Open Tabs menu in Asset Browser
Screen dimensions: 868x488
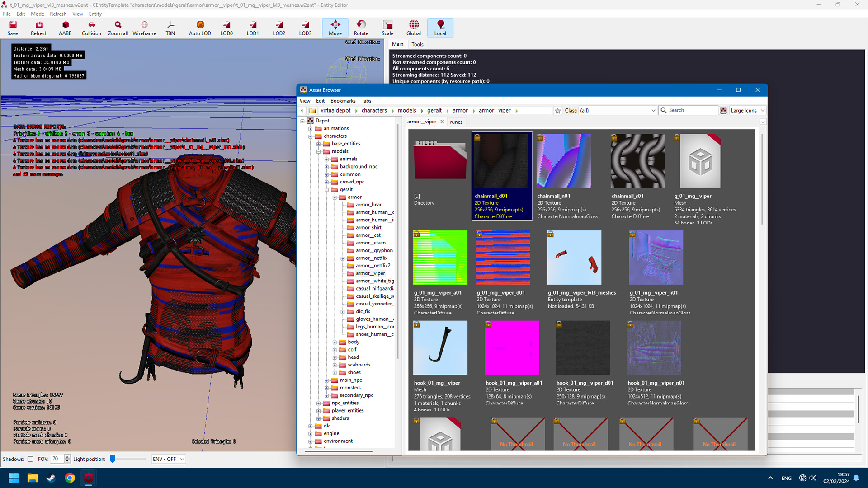pos(366,101)
